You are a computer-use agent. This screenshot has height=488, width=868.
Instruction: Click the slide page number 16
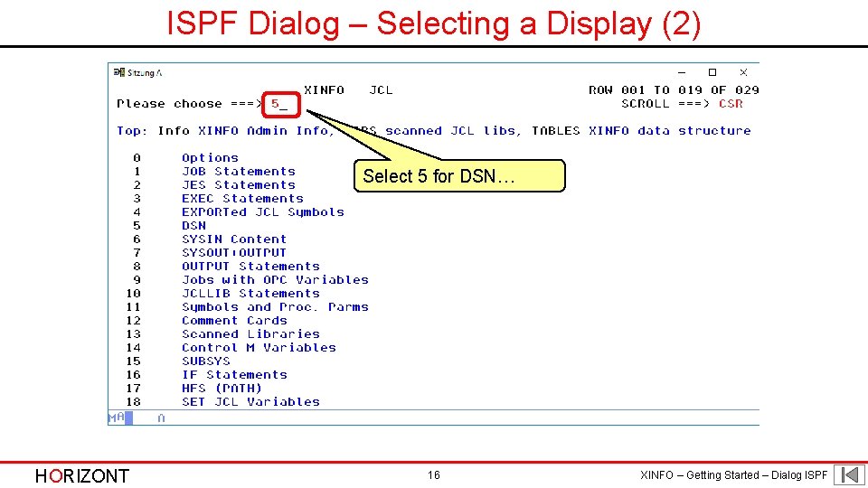(433, 475)
